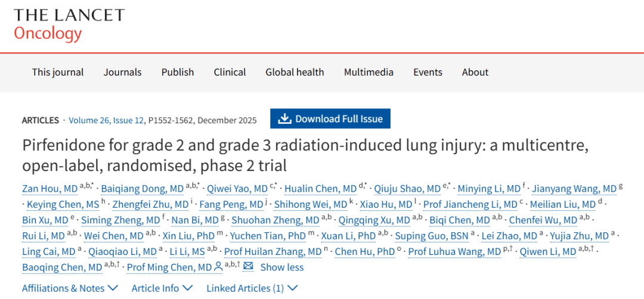Open the This journal menu

(58, 72)
